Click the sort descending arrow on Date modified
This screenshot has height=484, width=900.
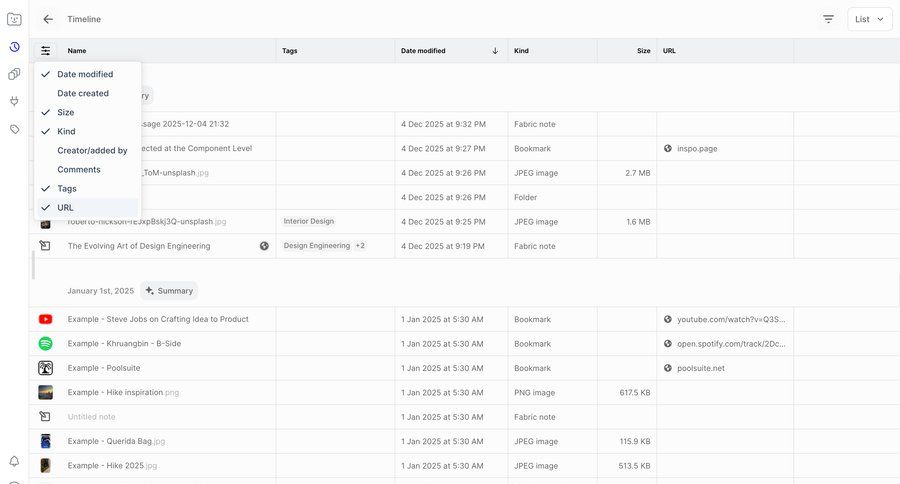point(495,51)
